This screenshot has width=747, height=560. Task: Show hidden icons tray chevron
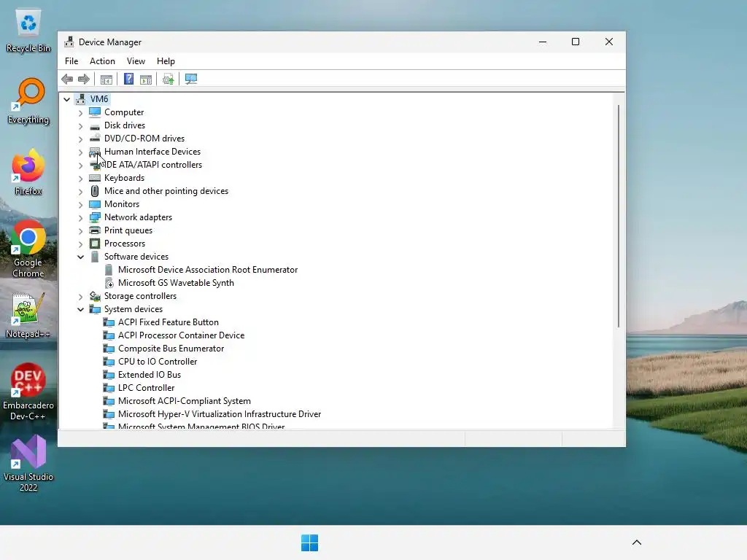(637, 542)
